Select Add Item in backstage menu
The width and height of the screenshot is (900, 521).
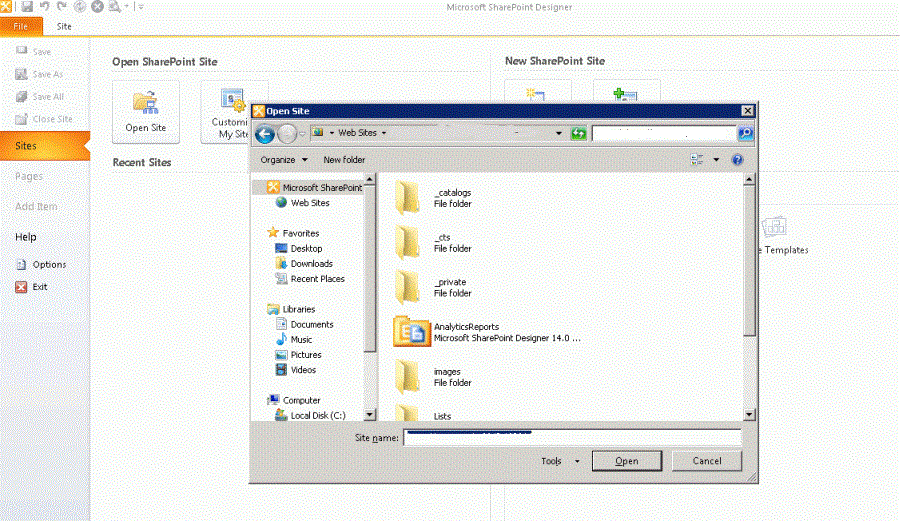click(x=36, y=207)
